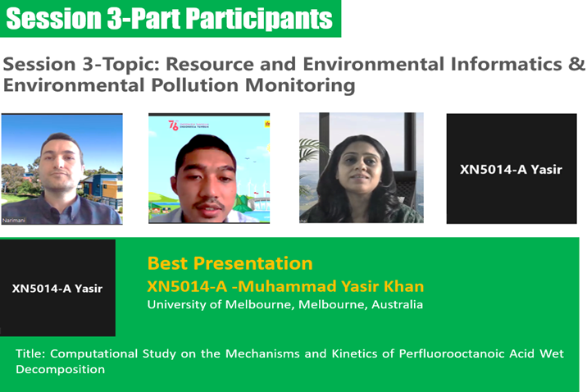Click the University of Melbourne affiliation text
This screenshot has width=587, height=392.
point(284,305)
